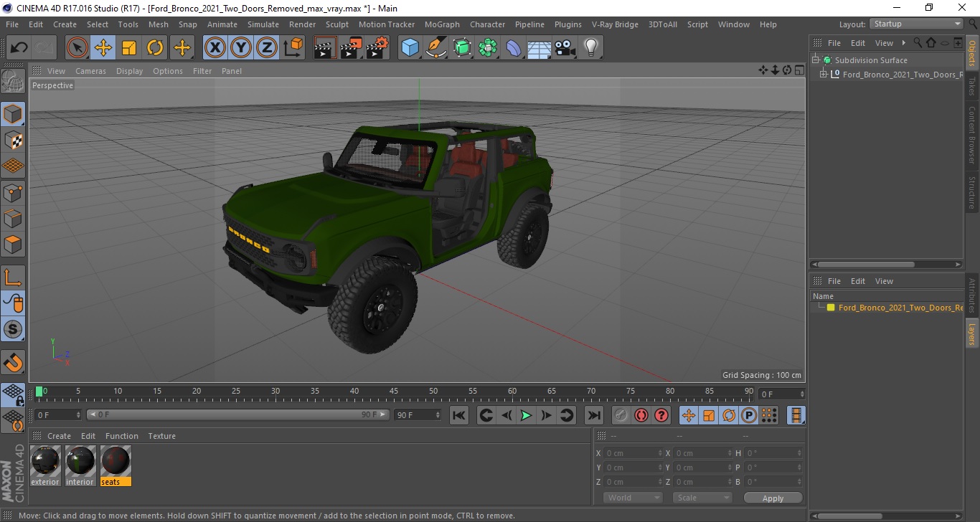This screenshot has width=980, height=522.
Task: Click Render View clapperboard icon
Action: click(x=325, y=48)
